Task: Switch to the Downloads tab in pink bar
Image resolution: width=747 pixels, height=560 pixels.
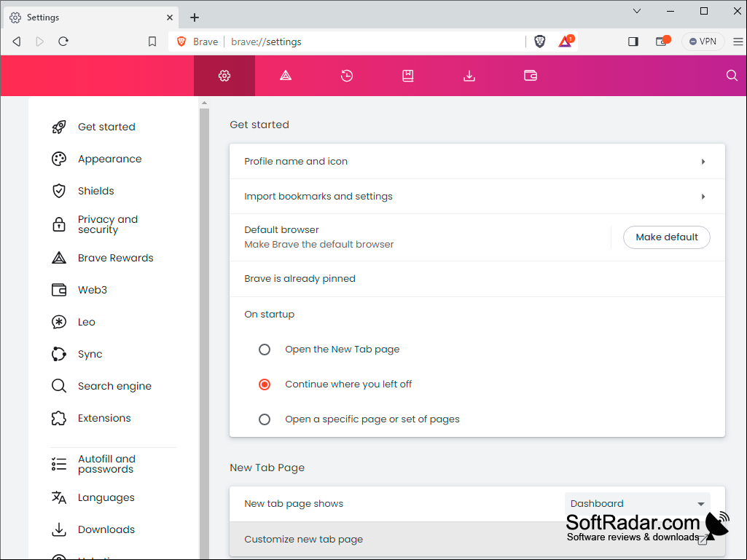Action: pyautogui.click(x=469, y=76)
